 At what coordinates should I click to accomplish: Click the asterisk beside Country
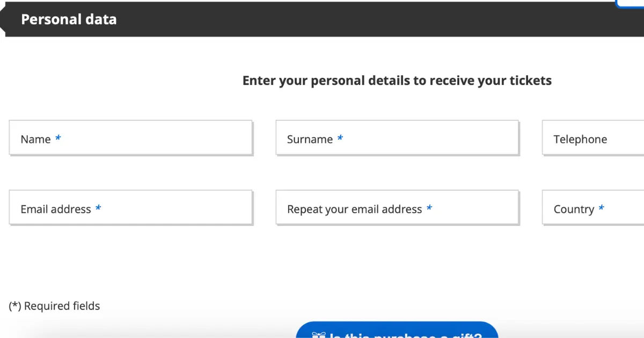(601, 208)
